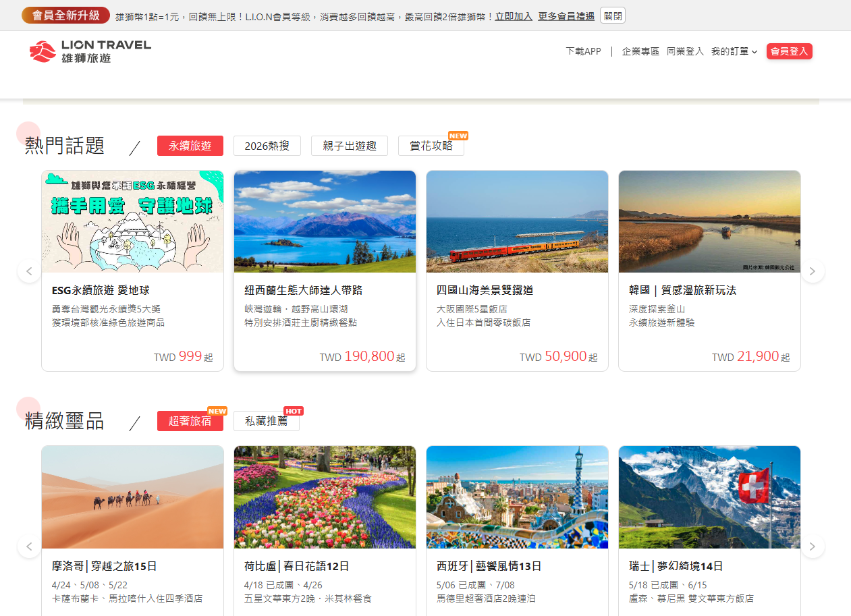The image size is (851, 616).
Task: Click the 立即加入 link
Action: pyautogui.click(x=514, y=16)
